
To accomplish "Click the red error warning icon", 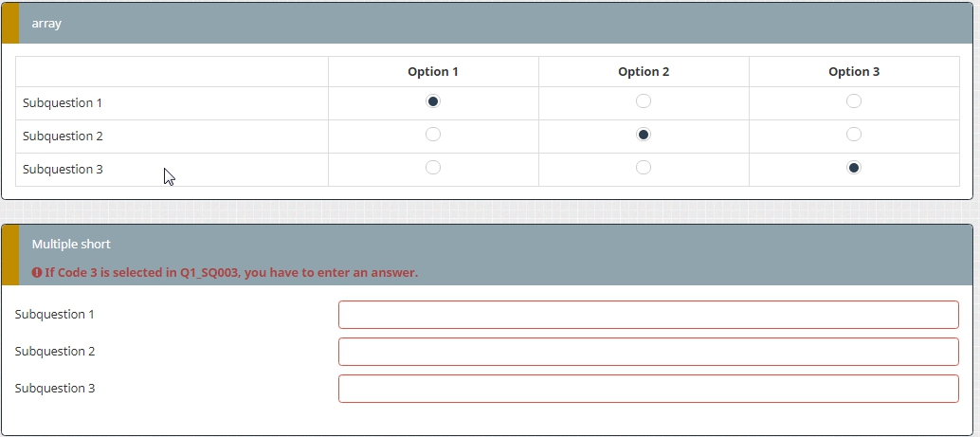I will point(37,273).
